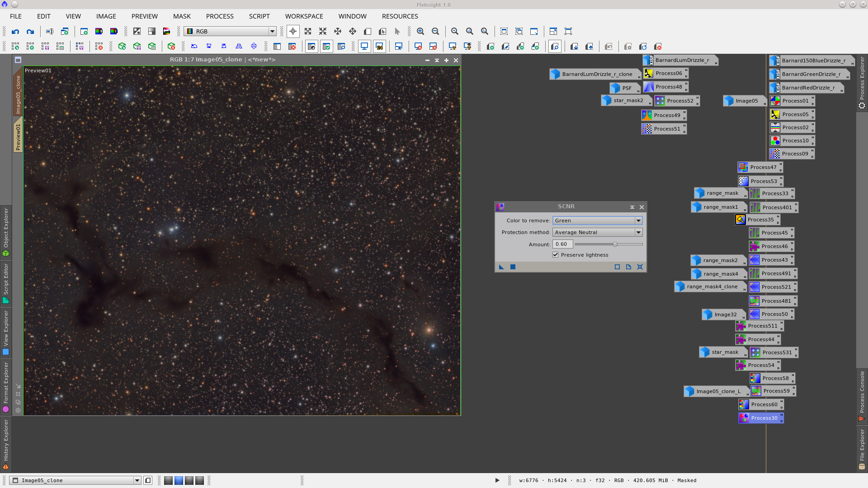
Task: Click the SCNR reset icon
Action: [x=640, y=267]
